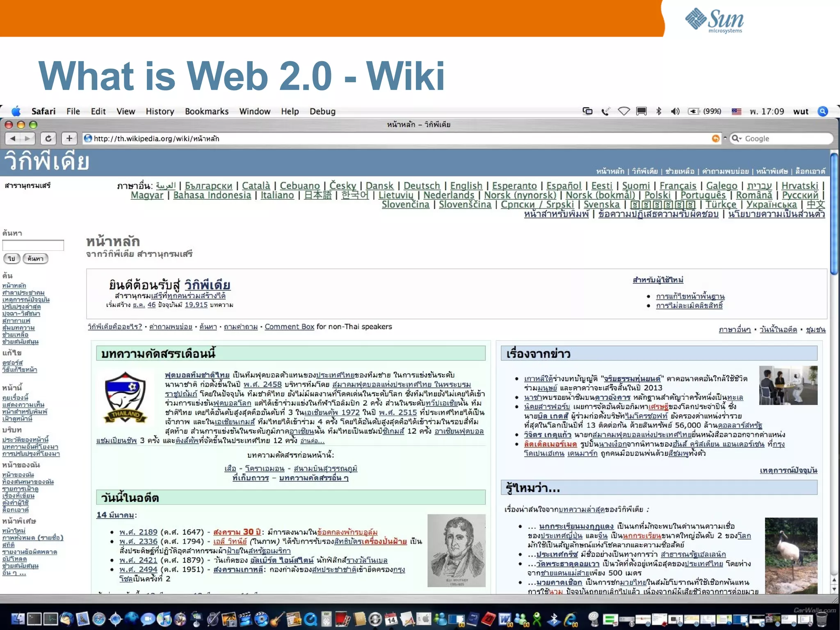Open the File menu
This screenshot has width=840, height=630.
(x=73, y=111)
